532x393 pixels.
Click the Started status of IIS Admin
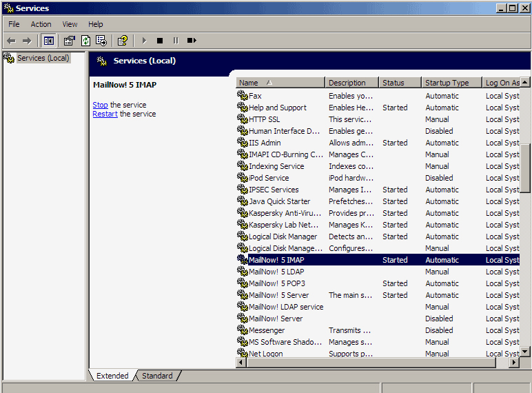coord(395,143)
